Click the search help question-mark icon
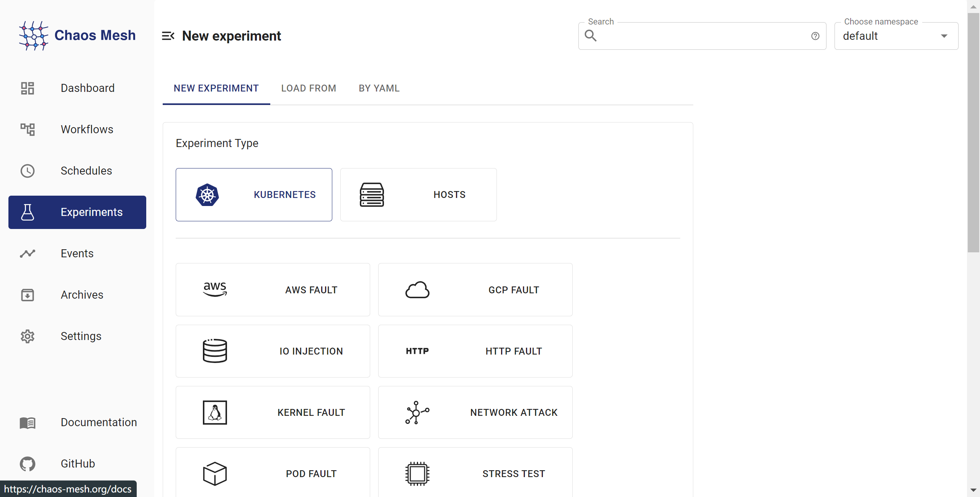Image resolution: width=980 pixels, height=497 pixels. (x=815, y=36)
